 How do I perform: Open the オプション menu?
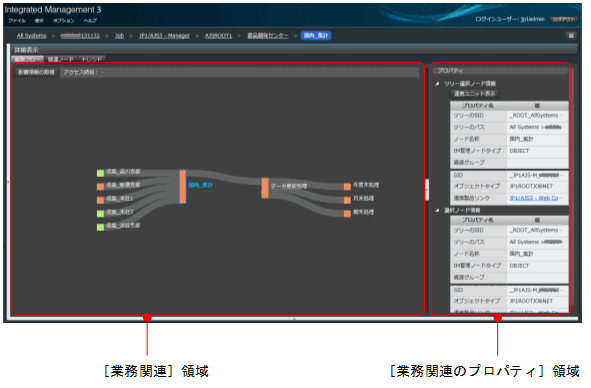point(64,21)
